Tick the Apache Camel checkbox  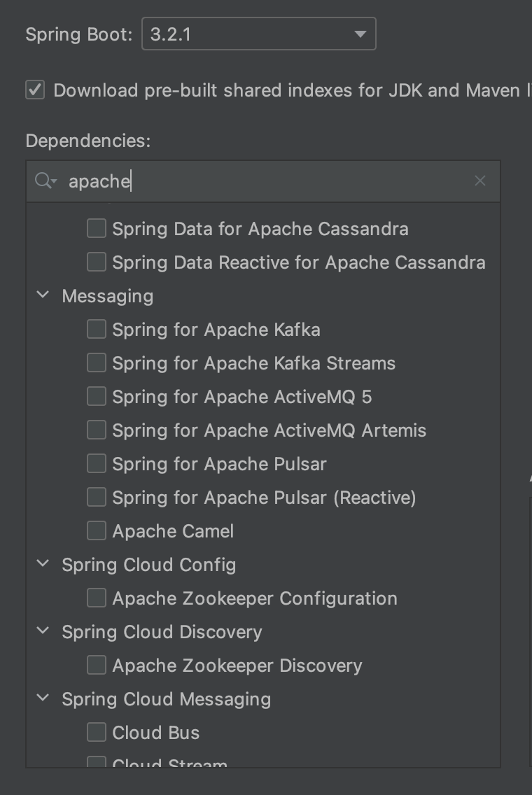97,530
